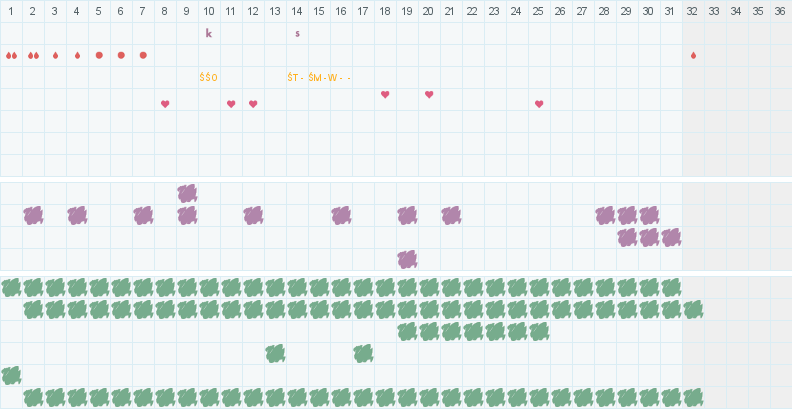Toggle the isolated green mark on day 13
Viewport: 792px width, 409px height.
pos(275,353)
